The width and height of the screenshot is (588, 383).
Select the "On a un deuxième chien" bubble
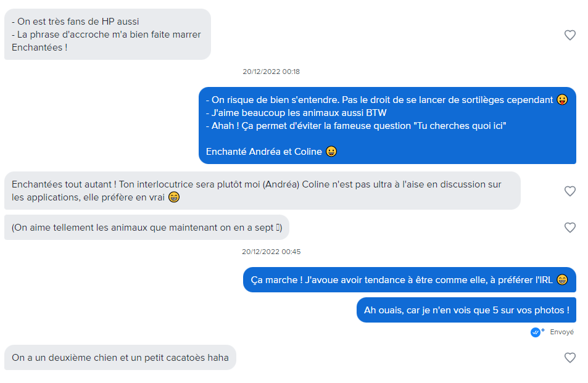click(120, 358)
